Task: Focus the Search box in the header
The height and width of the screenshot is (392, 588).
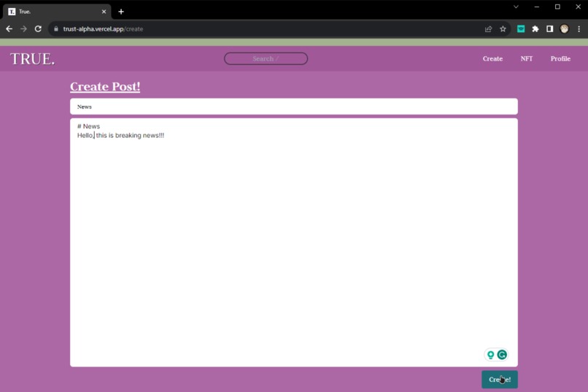Action: 266,58
